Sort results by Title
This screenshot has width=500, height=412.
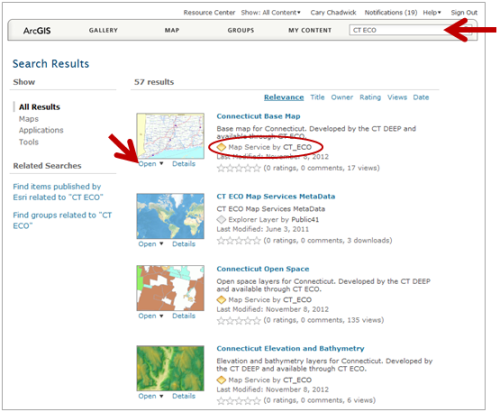tap(317, 97)
